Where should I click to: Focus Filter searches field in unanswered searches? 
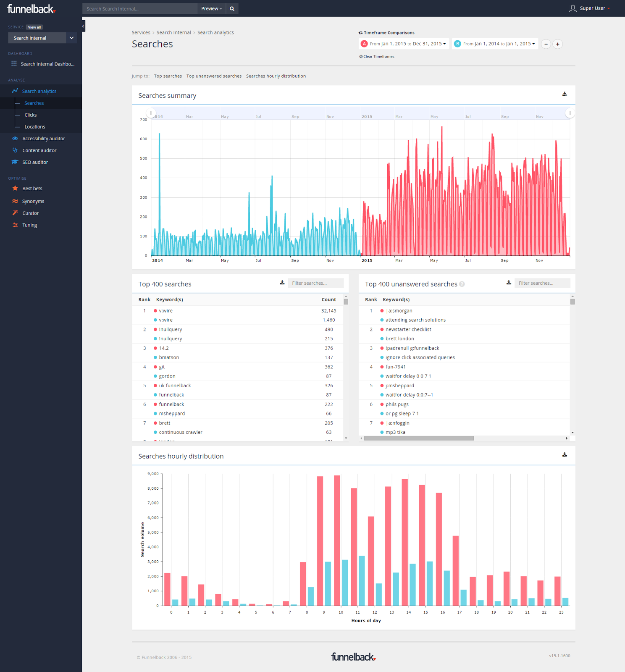pos(542,283)
